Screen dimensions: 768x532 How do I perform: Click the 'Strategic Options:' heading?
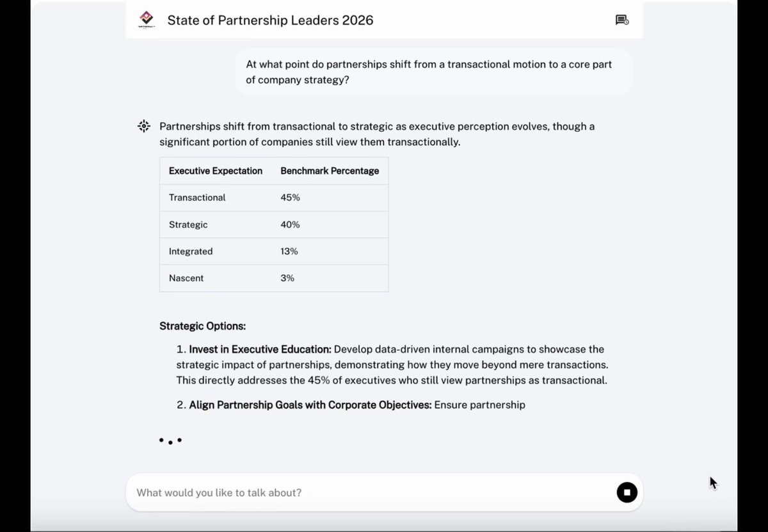coord(202,326)
